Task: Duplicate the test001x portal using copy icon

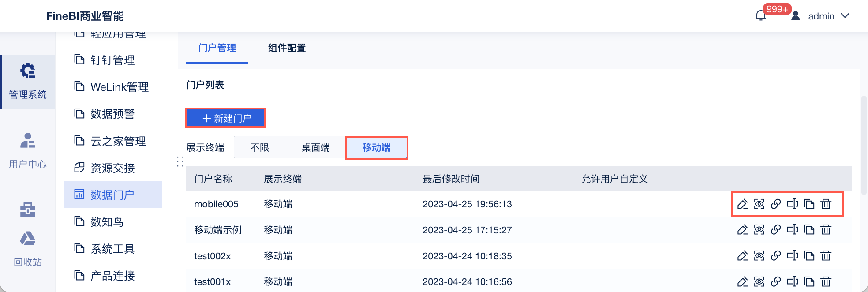Action: click(809, 281)
